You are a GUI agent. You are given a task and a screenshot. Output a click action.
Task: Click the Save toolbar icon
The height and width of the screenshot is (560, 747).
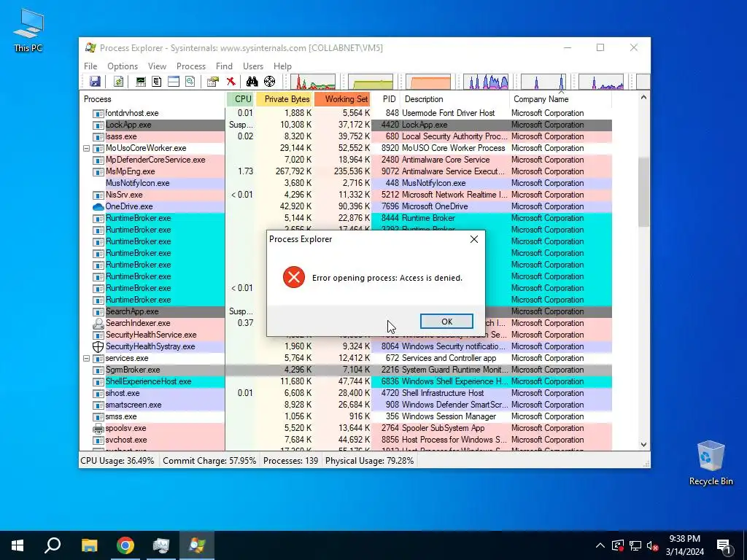(x=96, y=82)
